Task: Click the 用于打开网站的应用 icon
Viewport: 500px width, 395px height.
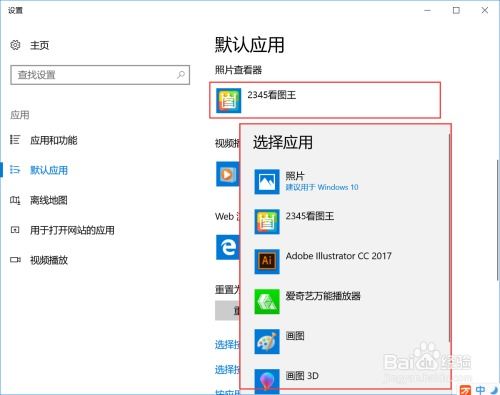Action: pos(15,230)
